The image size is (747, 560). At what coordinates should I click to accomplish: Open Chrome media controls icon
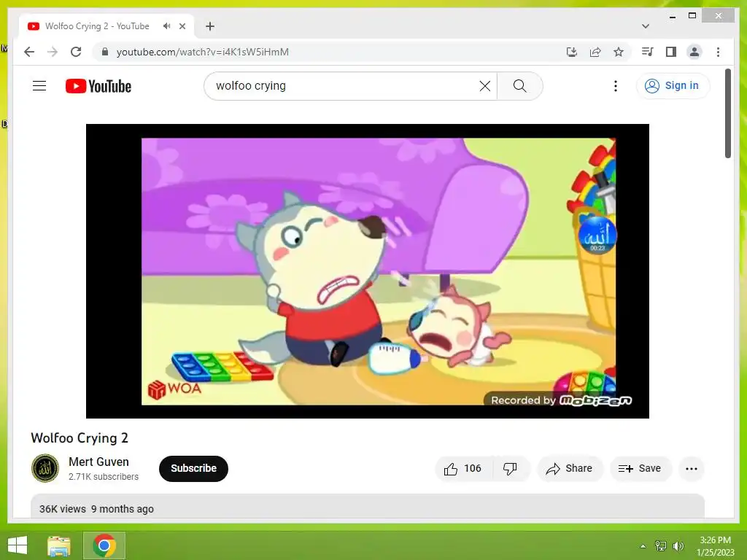pos(648,52)
